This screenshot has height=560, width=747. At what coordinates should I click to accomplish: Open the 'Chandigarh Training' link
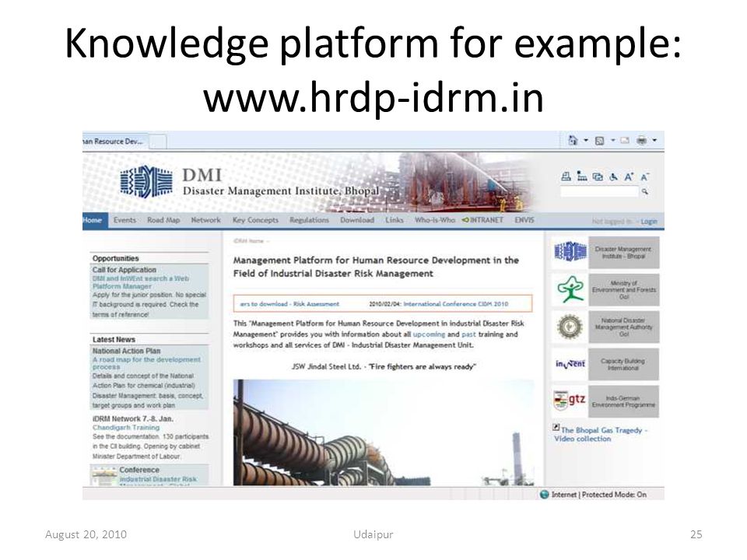pos(126,428)
